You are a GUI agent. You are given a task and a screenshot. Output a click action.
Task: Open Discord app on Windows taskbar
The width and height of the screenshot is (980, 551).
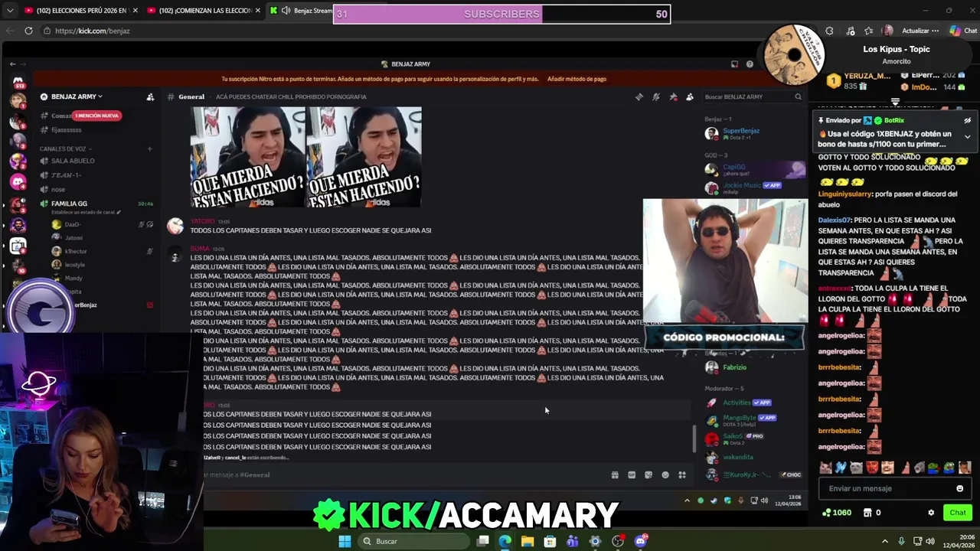tap(641, 541)
